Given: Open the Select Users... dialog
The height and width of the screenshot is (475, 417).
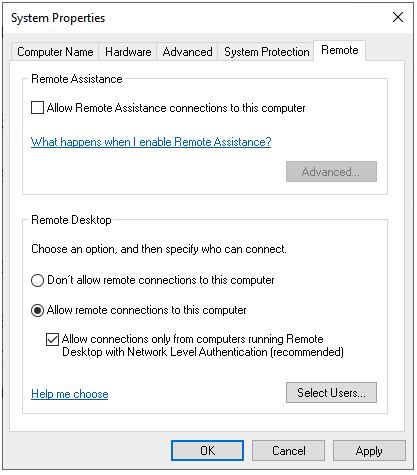Looking at the screenshot, I should [x=331, y=393].
